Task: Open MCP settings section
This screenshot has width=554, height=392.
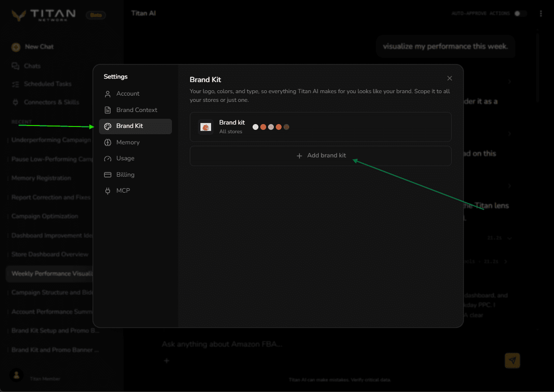Action: [135, 191]
